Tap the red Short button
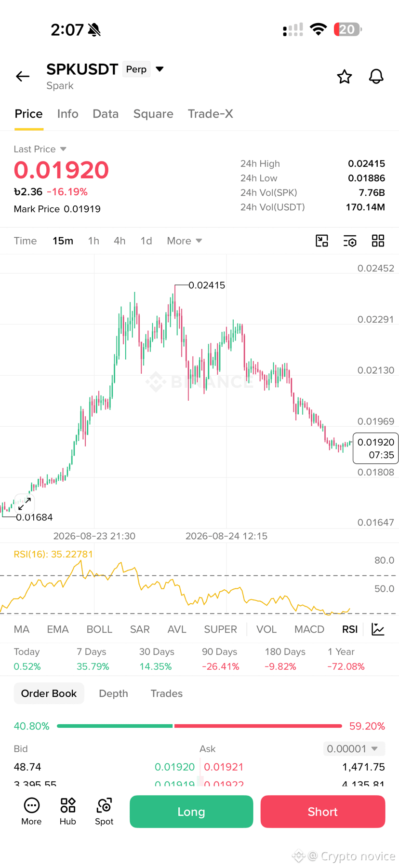 click(323, 812)
